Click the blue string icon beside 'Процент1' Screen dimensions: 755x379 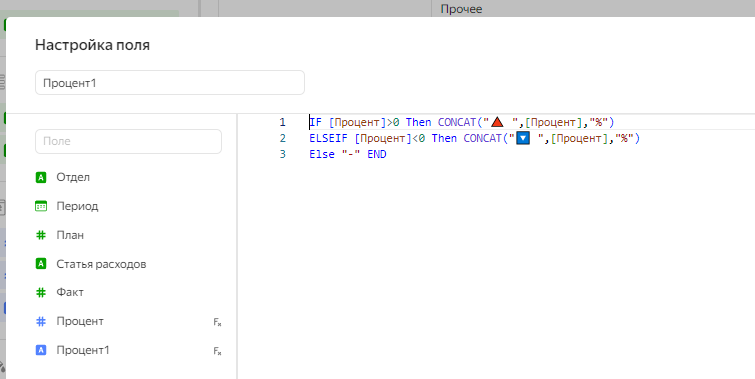(41, 350)
